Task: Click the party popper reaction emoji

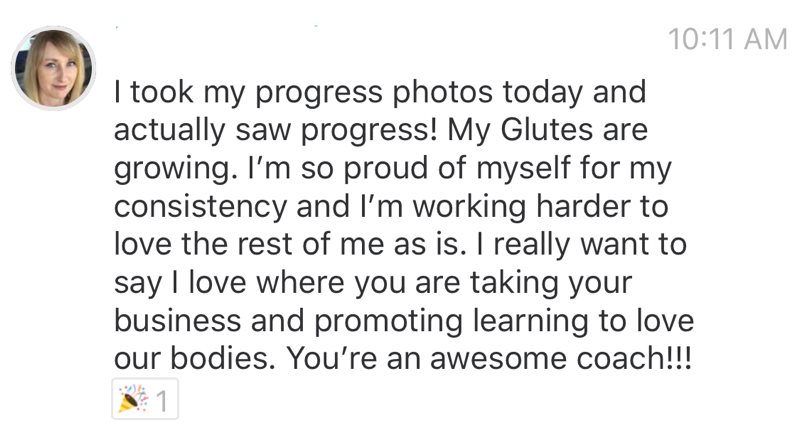Action: (133, 399)
